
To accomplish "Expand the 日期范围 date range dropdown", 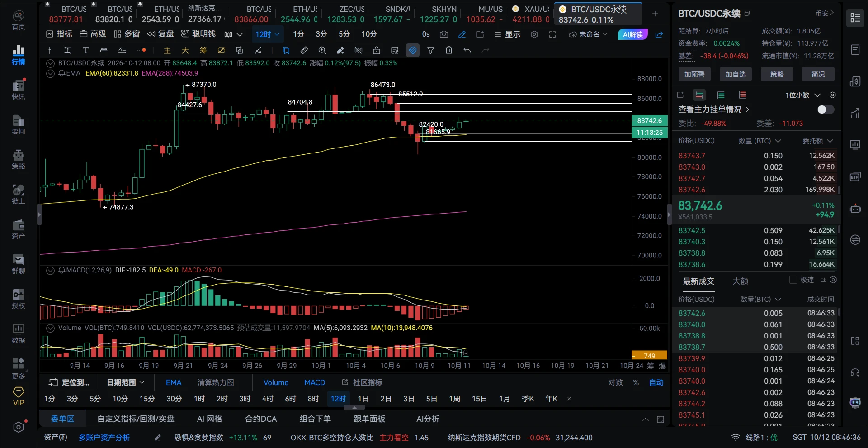I will [x=125, y=382].
